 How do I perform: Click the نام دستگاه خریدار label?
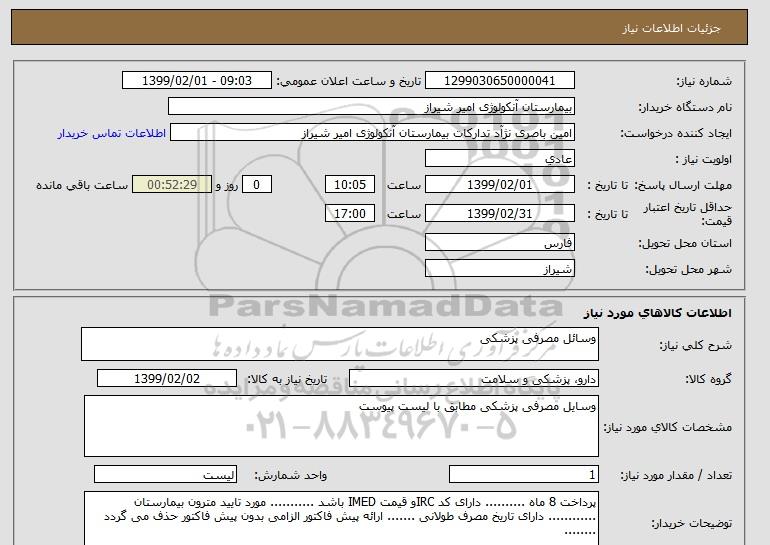[685, 107]
